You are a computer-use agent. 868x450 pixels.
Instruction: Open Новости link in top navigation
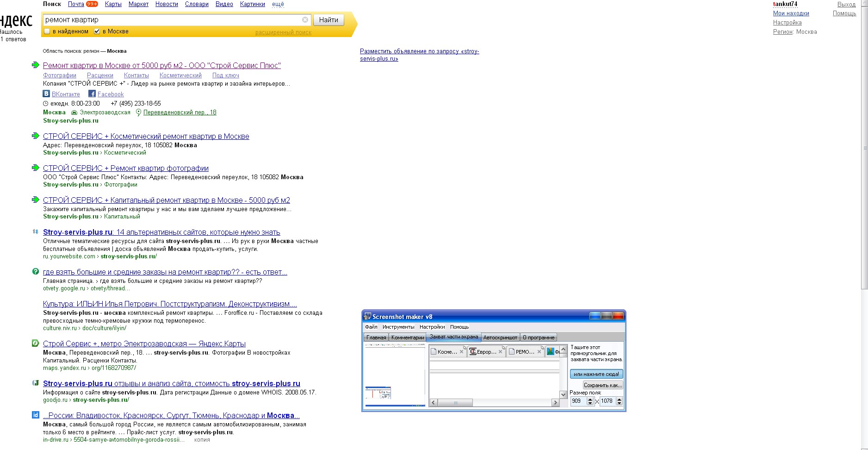[x=167, y=4]
